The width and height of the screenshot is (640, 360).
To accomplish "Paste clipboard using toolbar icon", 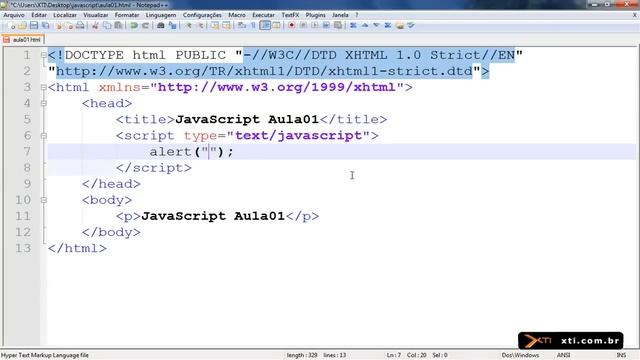I will (x=118, y=25).
